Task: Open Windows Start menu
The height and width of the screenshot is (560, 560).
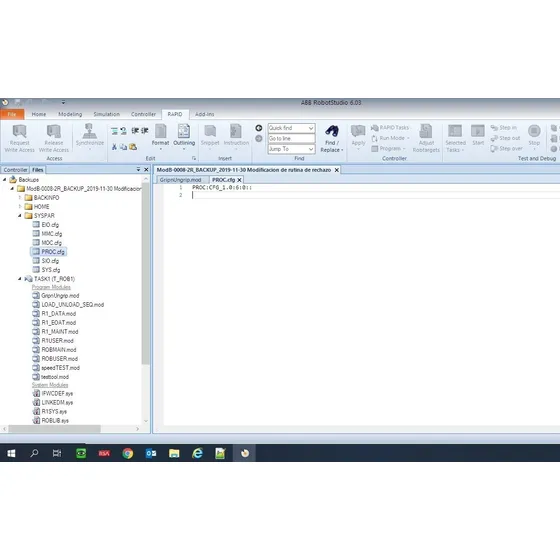Action: (11, 453)
